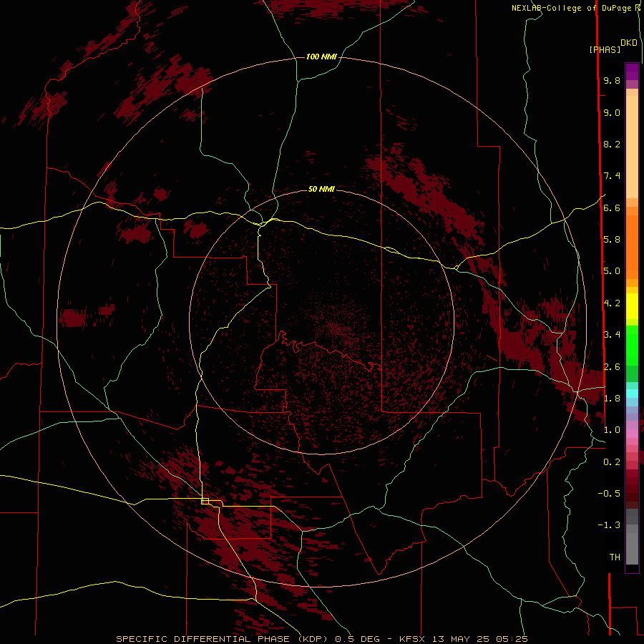Click the 7.4 legend value
Viewport: 644px width, 644px height.
612,176
